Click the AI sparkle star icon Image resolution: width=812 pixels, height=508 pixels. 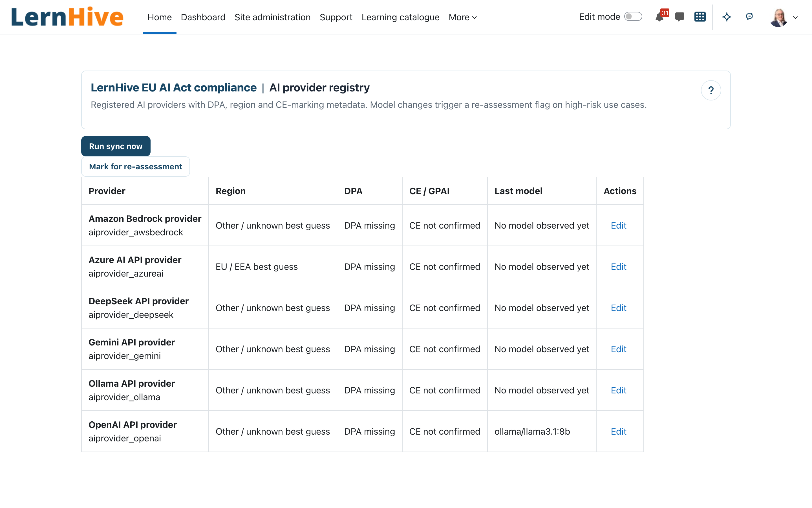(x=727, y=17)
